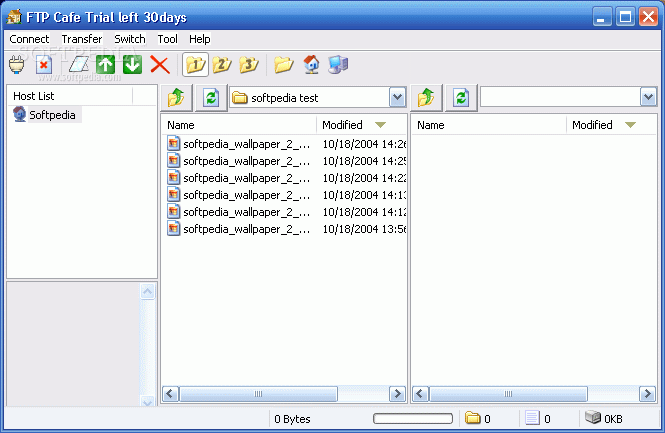Click the disconnect icon with red x

[44, 65]
